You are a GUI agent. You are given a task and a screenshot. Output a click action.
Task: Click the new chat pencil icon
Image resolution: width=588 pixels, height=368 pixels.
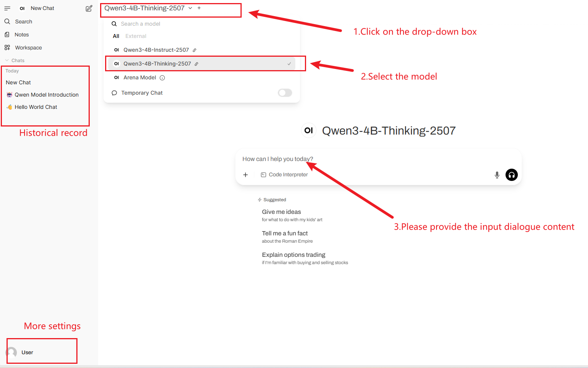coord(89,8)
